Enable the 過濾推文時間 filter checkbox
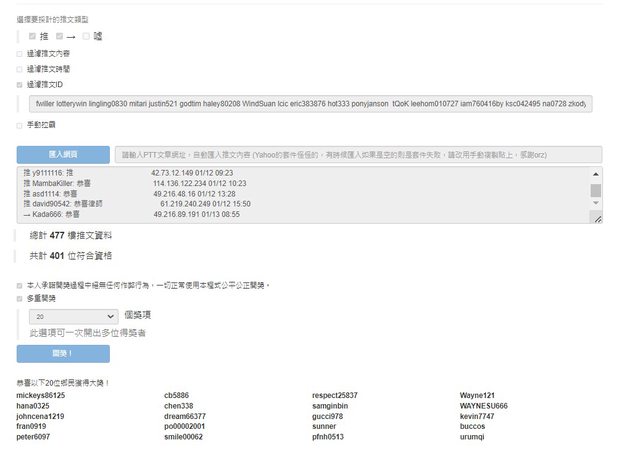 tap(19, 69)
